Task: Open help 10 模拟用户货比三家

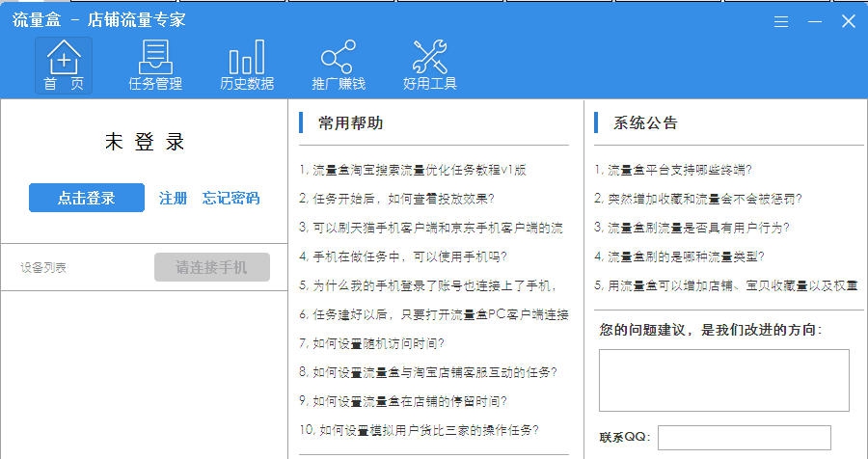Action: [420, 430]
